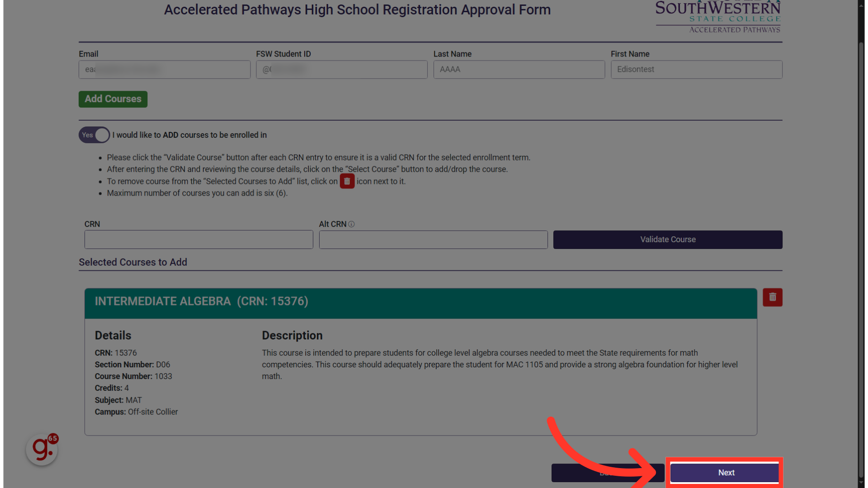This screenshot has height=488, width=868.
Task: Click the Intermediate Algebra course header
Action: click(x=201, y=301)
